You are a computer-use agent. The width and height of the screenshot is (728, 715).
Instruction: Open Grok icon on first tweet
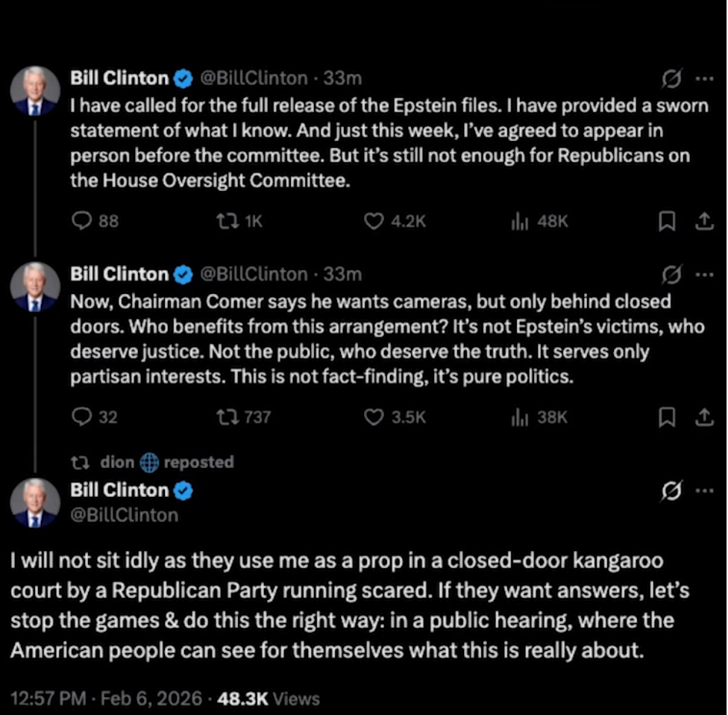pyautogui.click(x=672, y=78)
